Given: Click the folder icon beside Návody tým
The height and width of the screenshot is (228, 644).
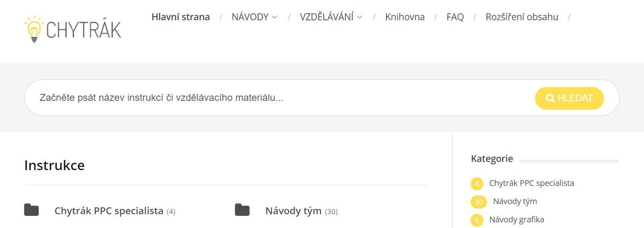Looking at the screenshot, I should tap(242, 210).
